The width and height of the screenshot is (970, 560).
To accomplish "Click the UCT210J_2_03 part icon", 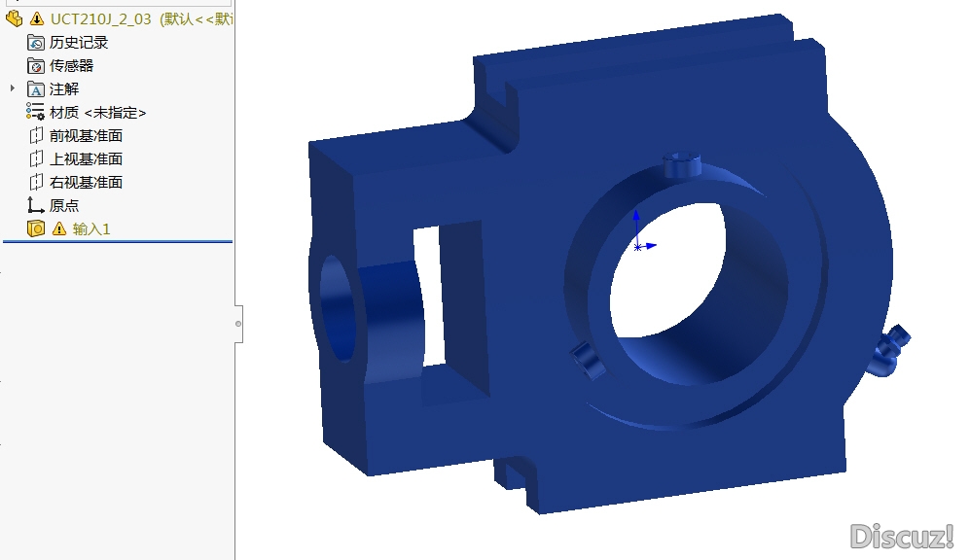I will [x=15, y=19].
